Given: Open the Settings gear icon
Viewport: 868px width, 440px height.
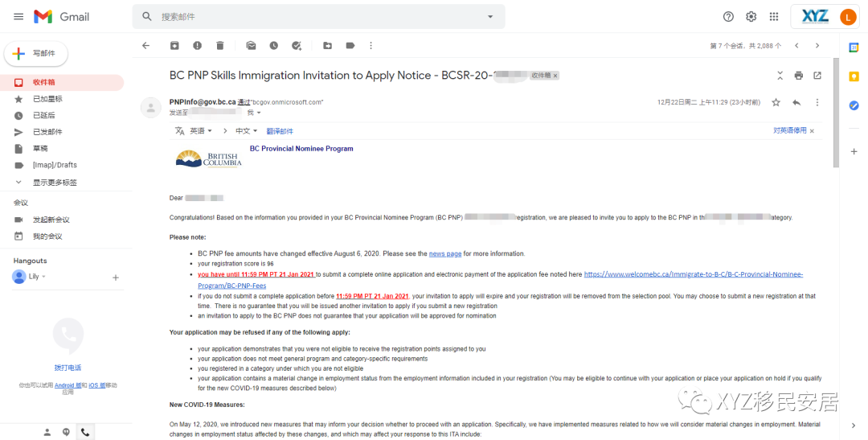Looking at the screenshot, I should point(751,17).
